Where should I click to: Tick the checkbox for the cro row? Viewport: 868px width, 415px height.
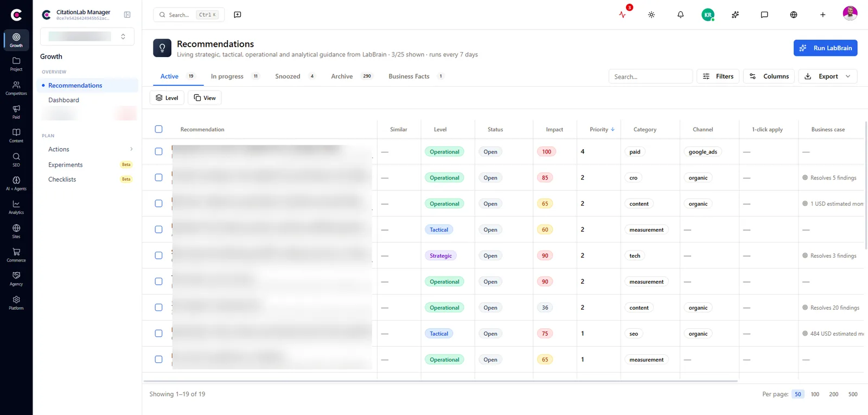click(158, 177)
